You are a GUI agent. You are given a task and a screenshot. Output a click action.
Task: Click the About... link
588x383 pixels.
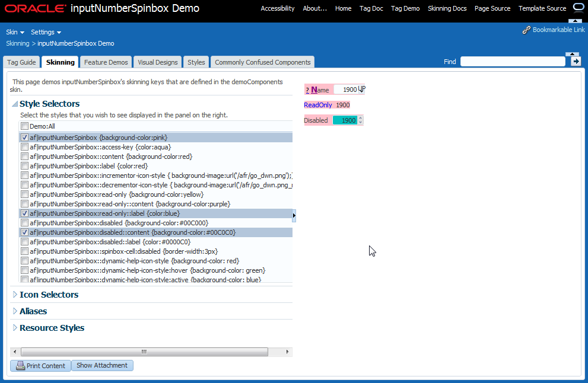[314, 8]
